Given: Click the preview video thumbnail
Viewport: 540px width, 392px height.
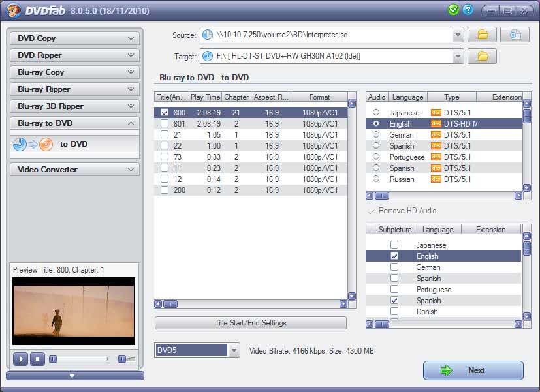Looking at the screenshot, I should point(74,311).
